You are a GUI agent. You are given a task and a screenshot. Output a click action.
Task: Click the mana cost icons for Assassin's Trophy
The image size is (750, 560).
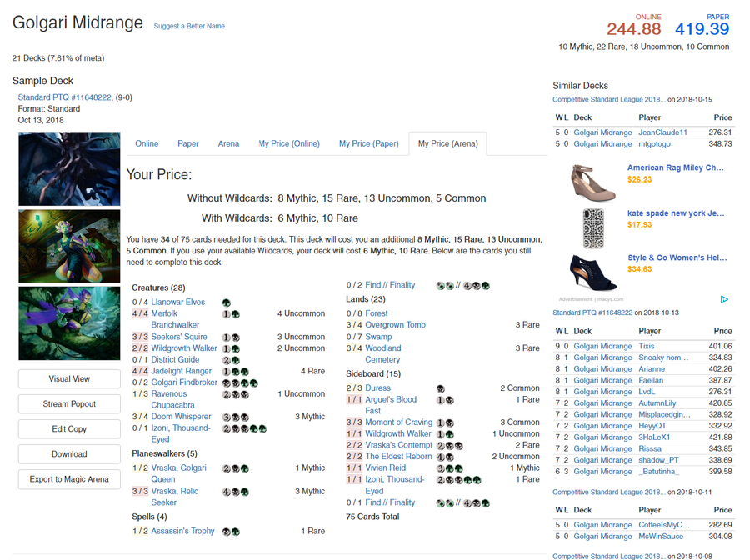point(231,532)
